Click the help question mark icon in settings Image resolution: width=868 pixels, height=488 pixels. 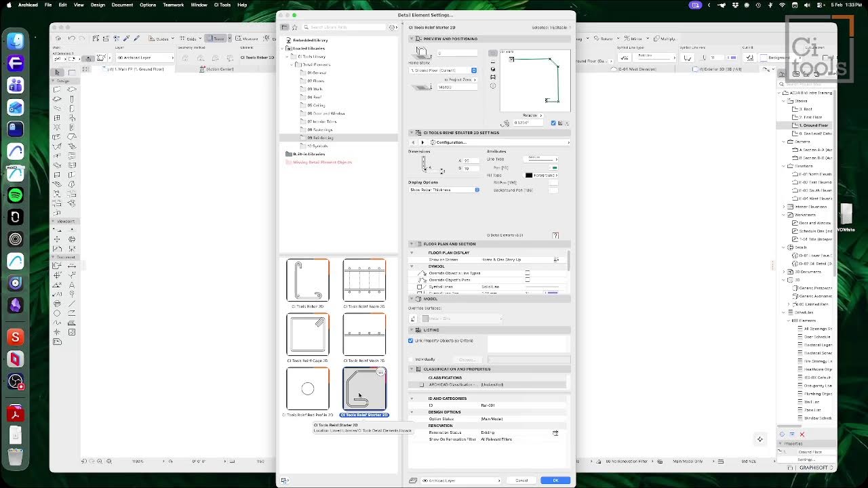[555, 235]
